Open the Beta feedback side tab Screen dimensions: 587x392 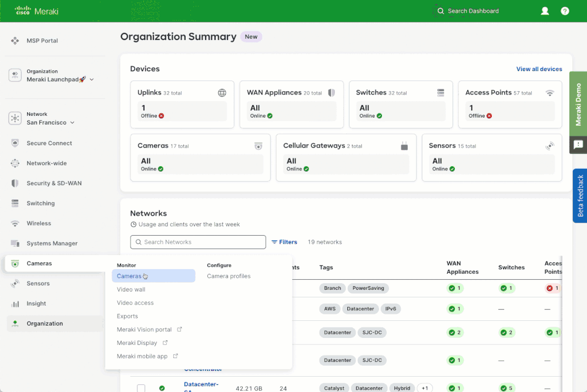point(580,196)
